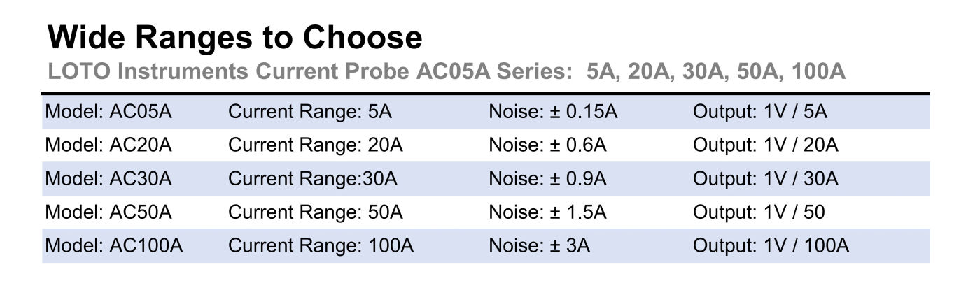
Task: Click Current Range: 20A text
Action: [x=316, y=145]
